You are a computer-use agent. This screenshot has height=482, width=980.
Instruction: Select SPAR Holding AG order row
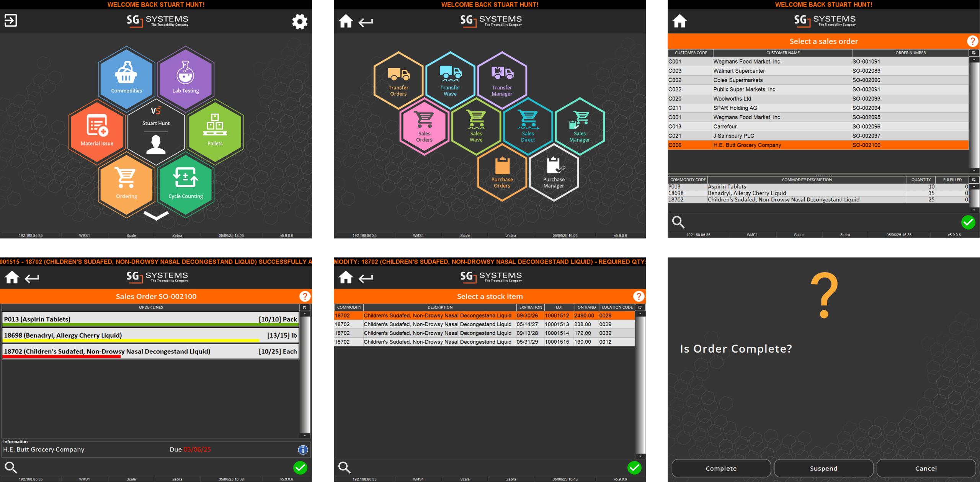(818, 108)
